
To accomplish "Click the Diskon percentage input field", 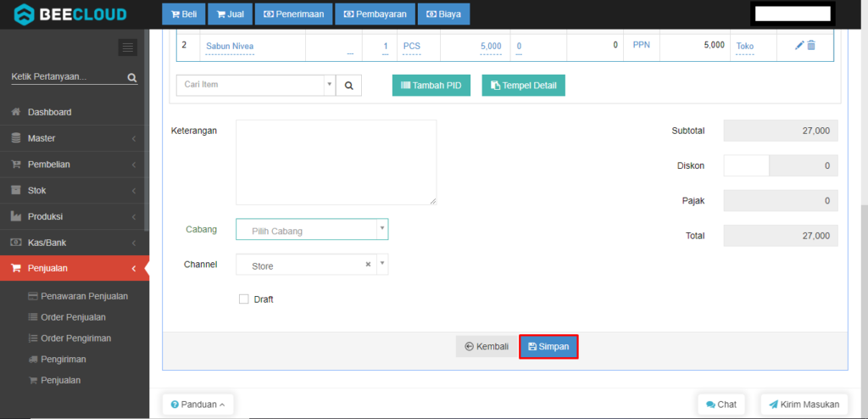I will (746, 165).
